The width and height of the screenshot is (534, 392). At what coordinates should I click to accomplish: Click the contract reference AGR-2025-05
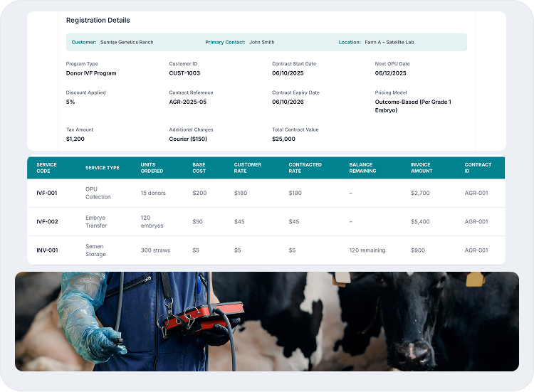189,102
